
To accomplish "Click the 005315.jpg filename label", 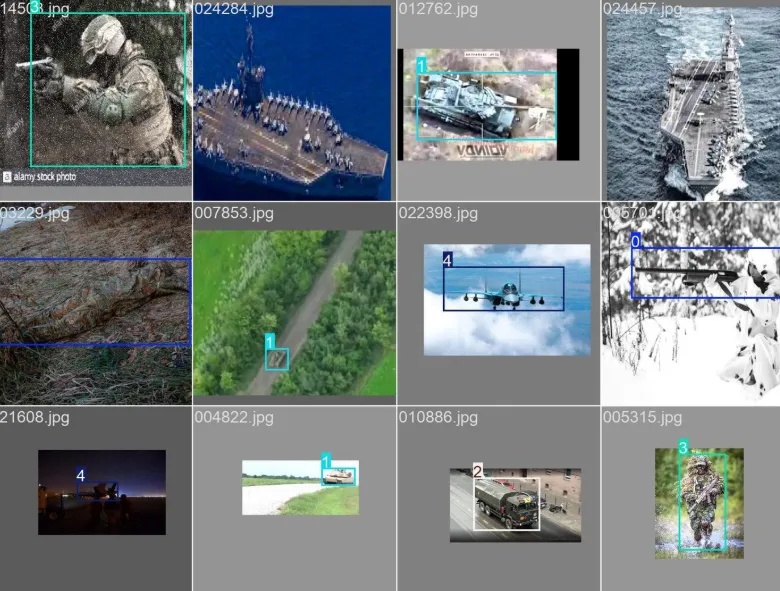I will point(642,417).
